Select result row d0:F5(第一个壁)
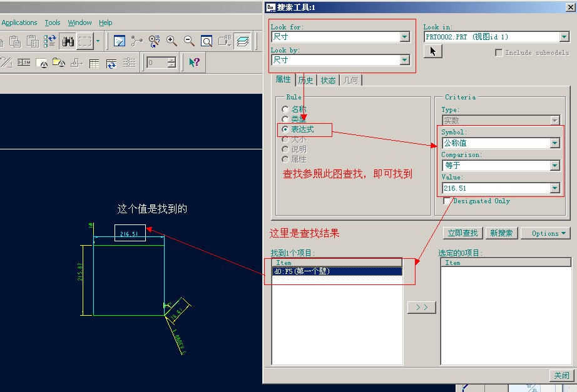This screenshot has width=577, height=392. coord(337,271)
